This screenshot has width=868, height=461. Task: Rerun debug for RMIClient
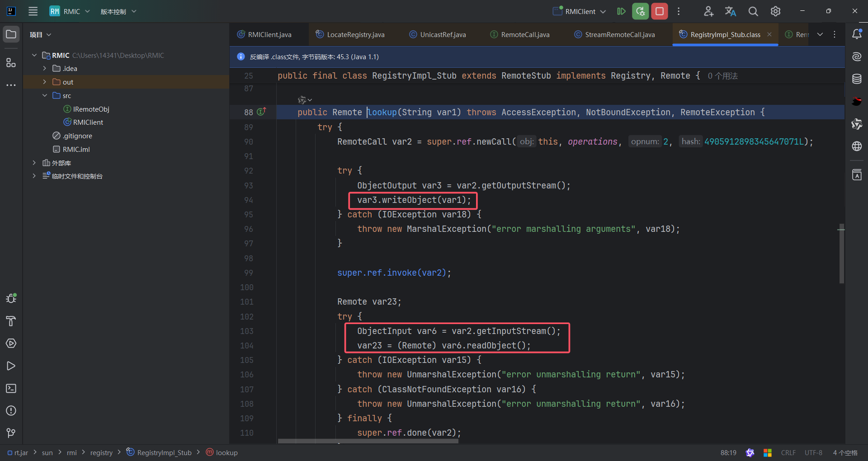pos(641,11)
